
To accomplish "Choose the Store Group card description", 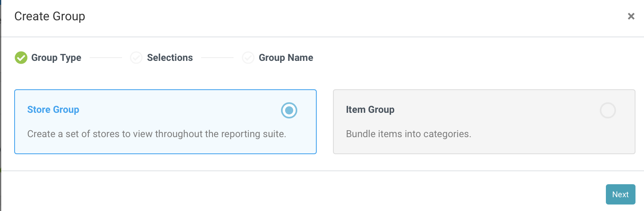I will click(x=157, y=134).
